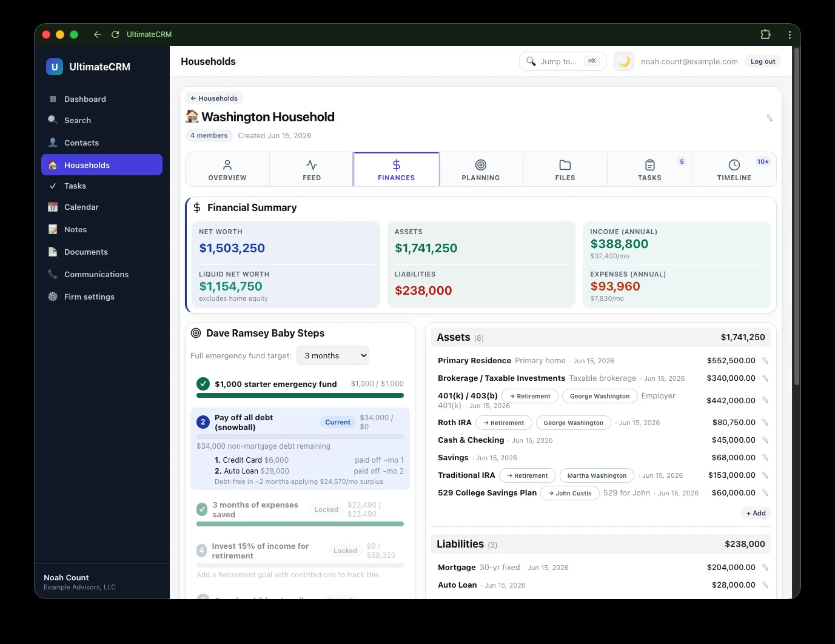
Task: Click the 4 members badge
Action: click(209, 136)
